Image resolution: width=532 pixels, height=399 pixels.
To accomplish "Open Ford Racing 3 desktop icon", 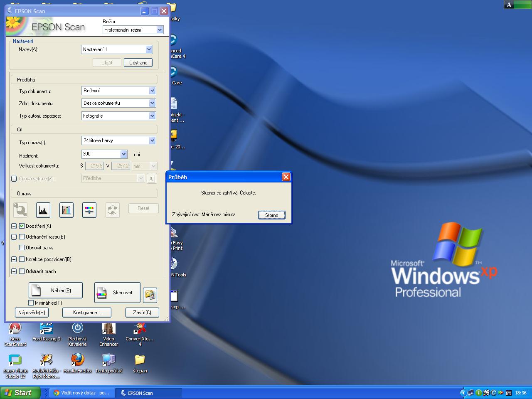I will coord(46,328).
